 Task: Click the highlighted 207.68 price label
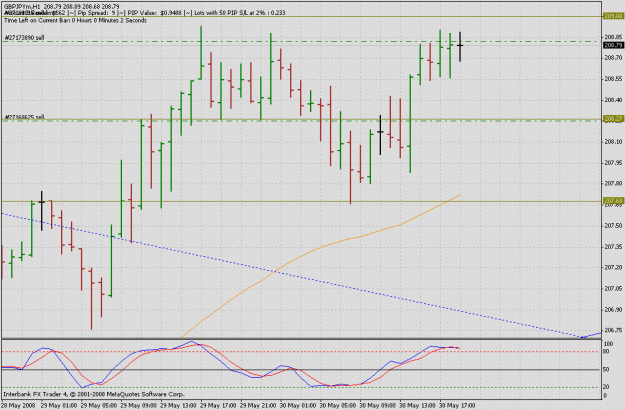614,200
